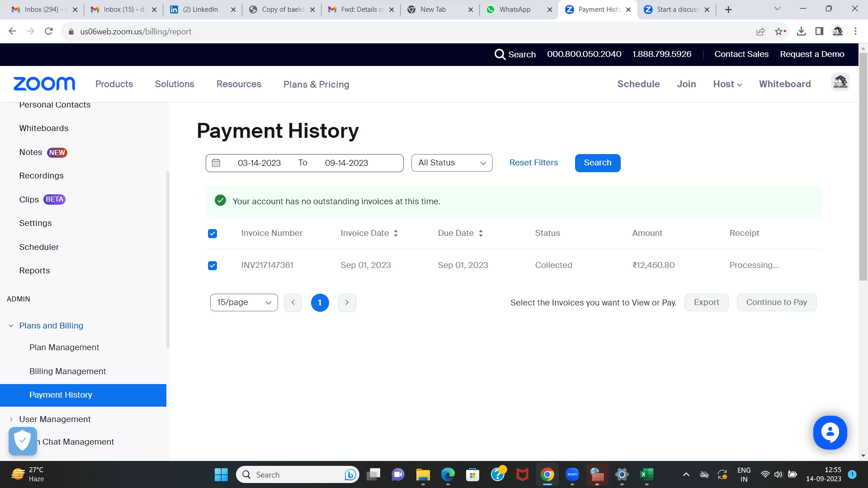Click the Zoom logo in header
Screen dimensions: 868x488
(44, 84)
